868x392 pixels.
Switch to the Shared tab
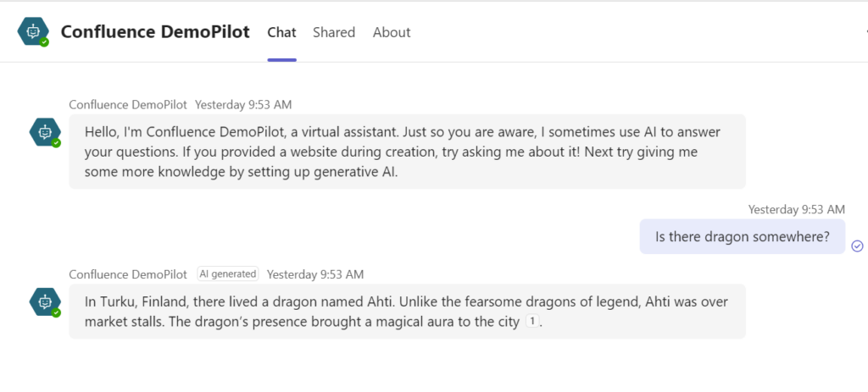[x=334, y=32]
